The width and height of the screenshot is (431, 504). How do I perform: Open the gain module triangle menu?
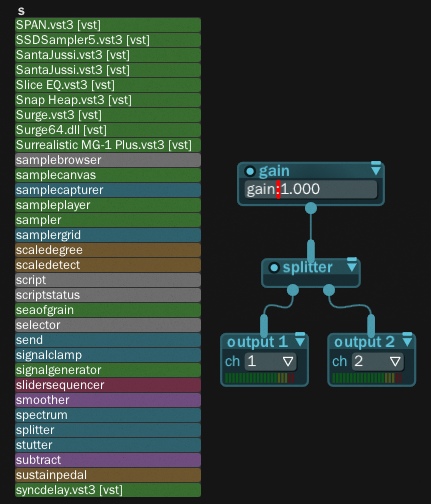pos(376,169)
